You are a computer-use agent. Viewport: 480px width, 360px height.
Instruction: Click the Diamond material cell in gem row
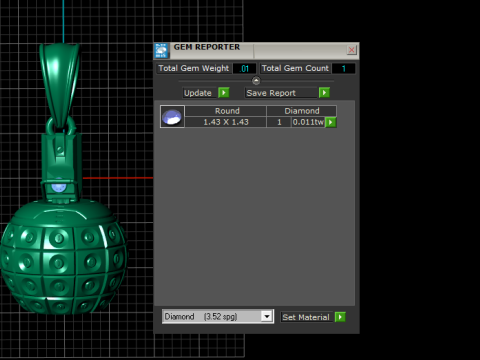point(302,111)
